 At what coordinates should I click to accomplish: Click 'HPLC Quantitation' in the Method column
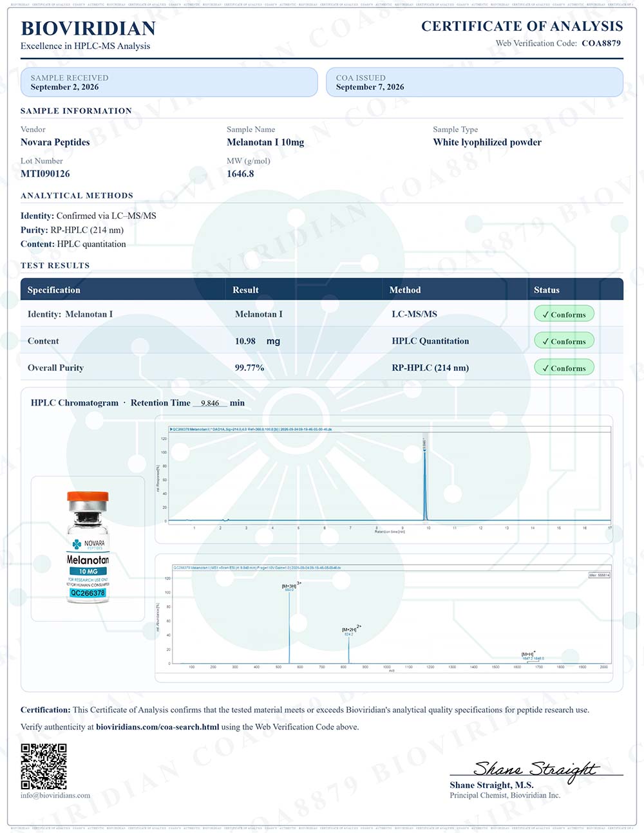pos(430,341)
